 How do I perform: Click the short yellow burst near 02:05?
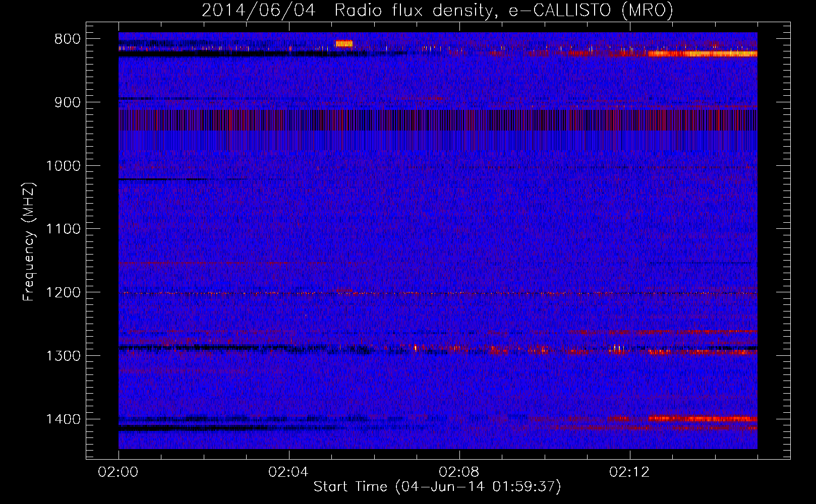click(344, 44)
